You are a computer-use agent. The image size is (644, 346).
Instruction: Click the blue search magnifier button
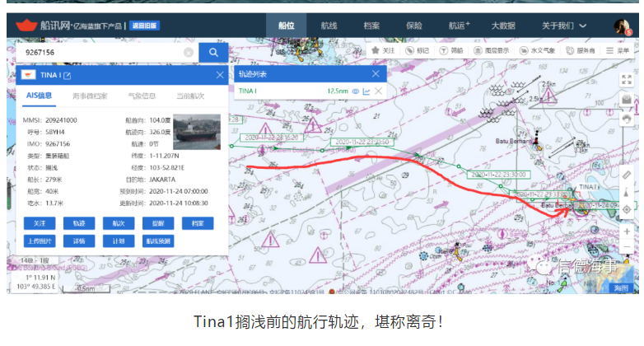[x=213, y=53]
